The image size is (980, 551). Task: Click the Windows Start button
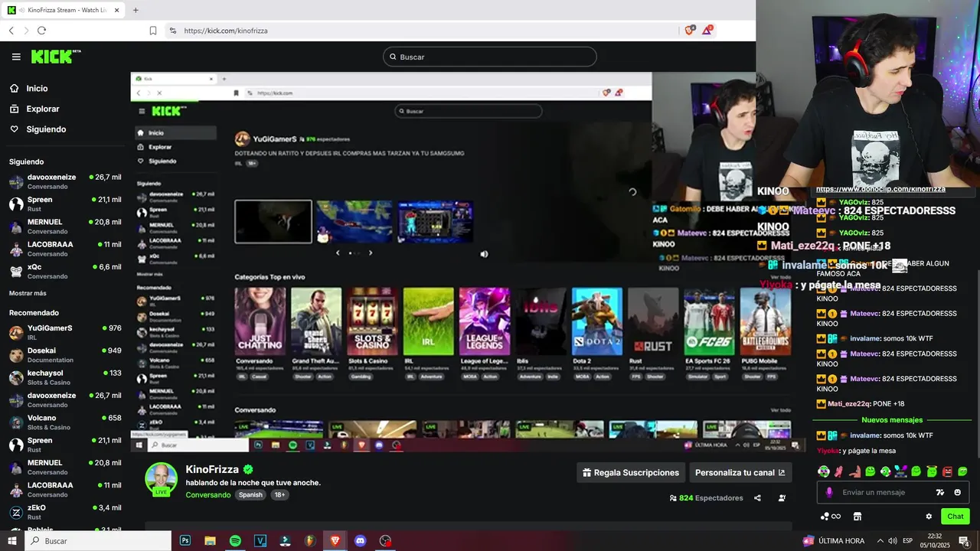click(x=12, y=541)
